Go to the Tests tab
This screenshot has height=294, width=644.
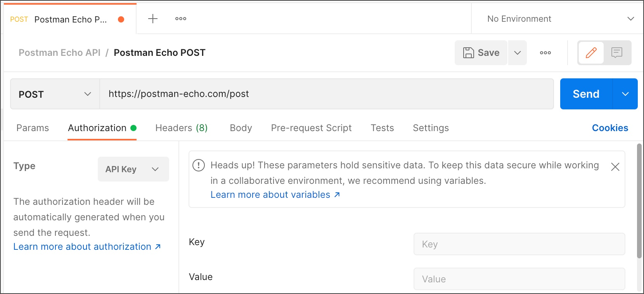[x=382, y=128]
